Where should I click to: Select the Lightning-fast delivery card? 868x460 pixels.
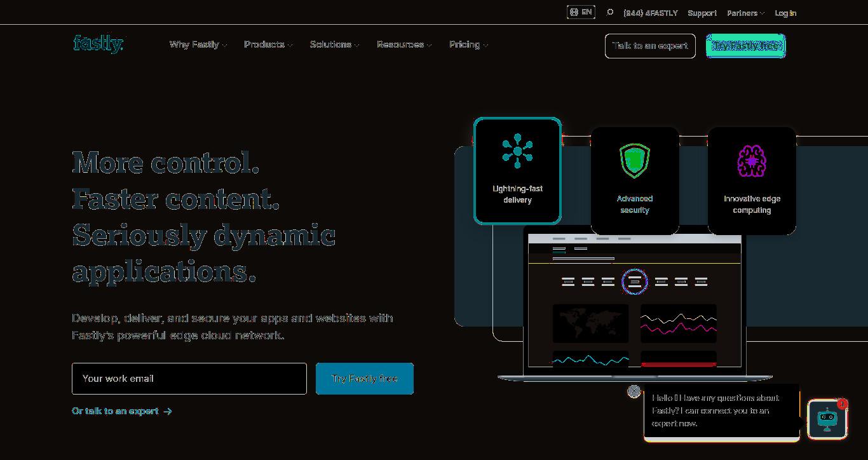click(517, 171)
